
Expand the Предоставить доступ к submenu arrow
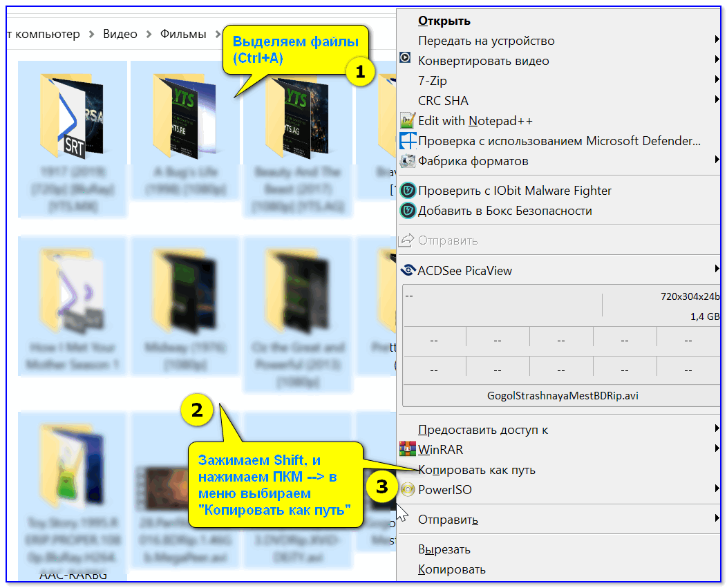click(x=717, y=428)
